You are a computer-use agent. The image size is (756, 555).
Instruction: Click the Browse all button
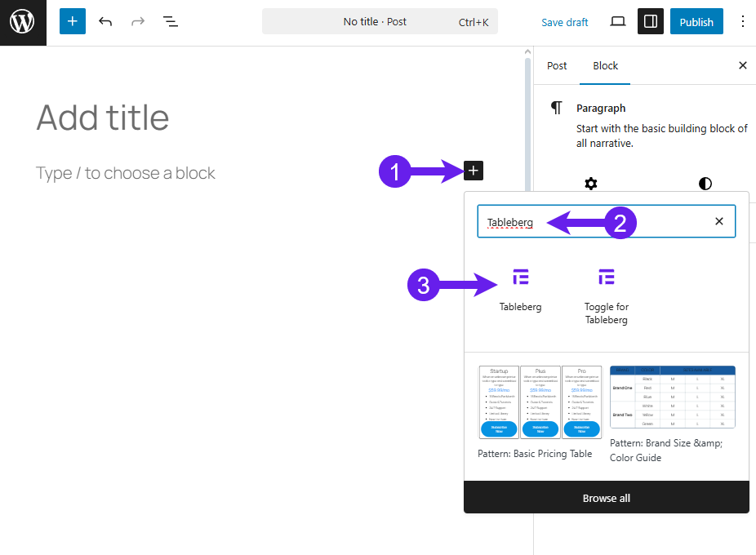(x=606, y=498)
